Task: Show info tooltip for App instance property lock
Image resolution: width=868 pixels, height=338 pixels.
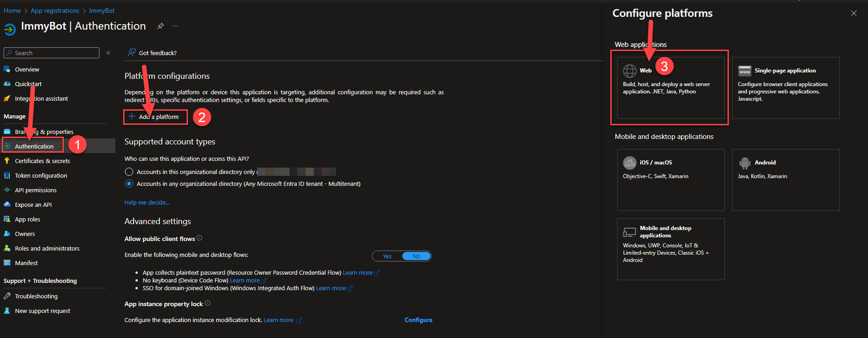Action: [208, 303]
